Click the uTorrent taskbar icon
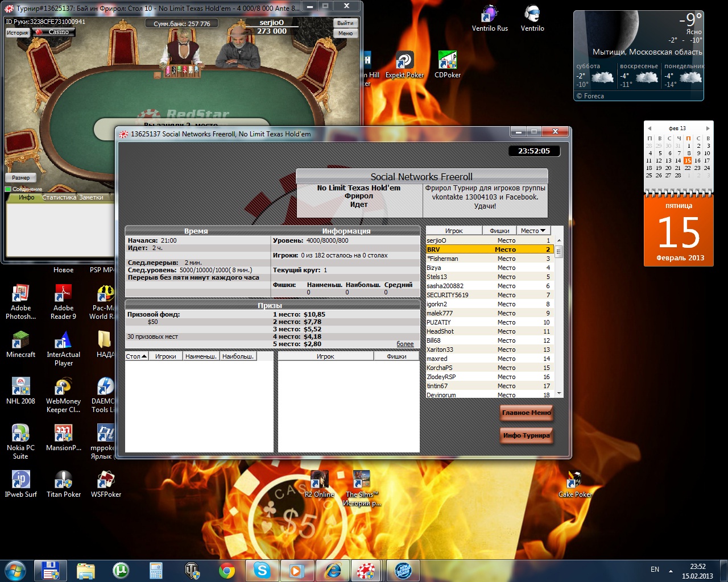 [121, 570]
